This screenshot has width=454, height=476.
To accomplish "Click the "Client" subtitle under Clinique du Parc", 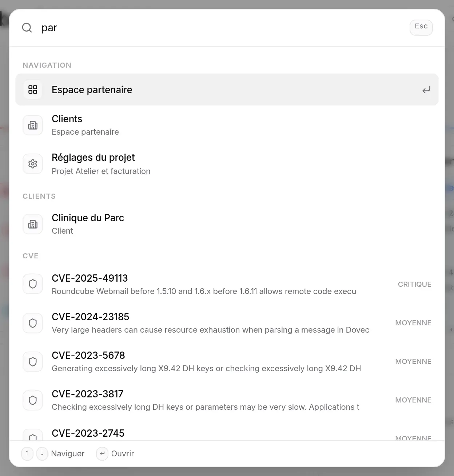I will [x=62, y=231].
